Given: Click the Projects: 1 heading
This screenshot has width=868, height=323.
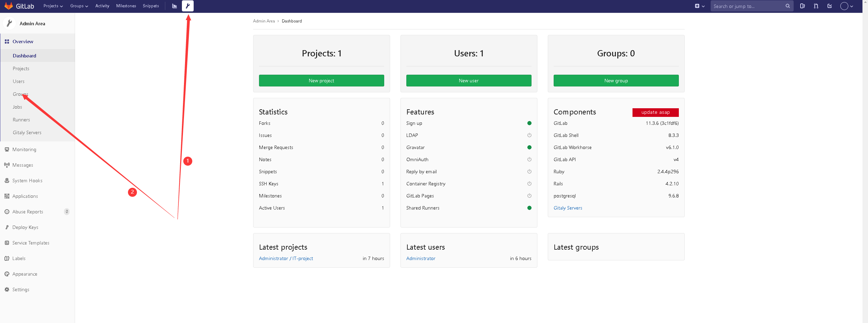Looking at the screenshot, I should [322, 53].
